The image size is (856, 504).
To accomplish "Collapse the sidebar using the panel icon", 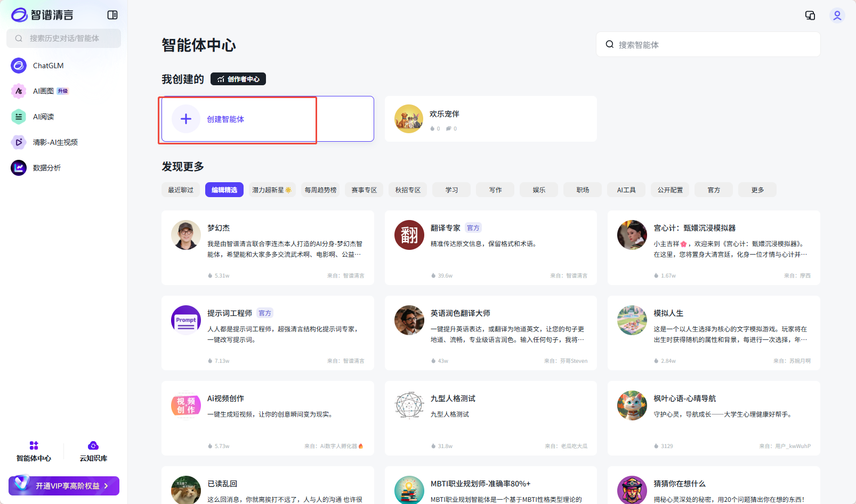I will (112, 15).
